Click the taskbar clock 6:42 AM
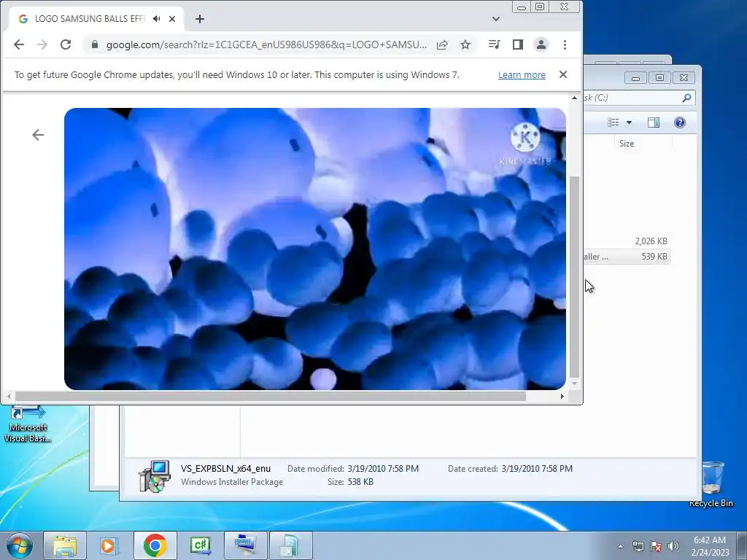The image size is (747, 560). click(710, 540)
